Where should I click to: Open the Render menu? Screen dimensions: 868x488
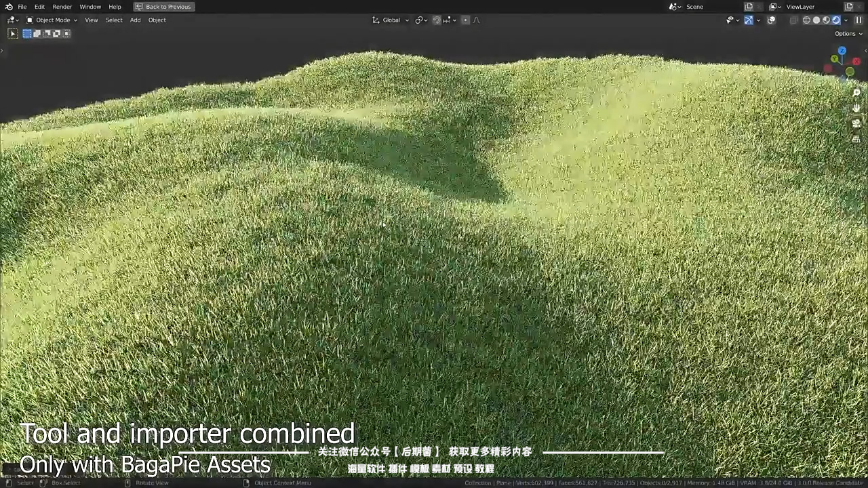62,7
